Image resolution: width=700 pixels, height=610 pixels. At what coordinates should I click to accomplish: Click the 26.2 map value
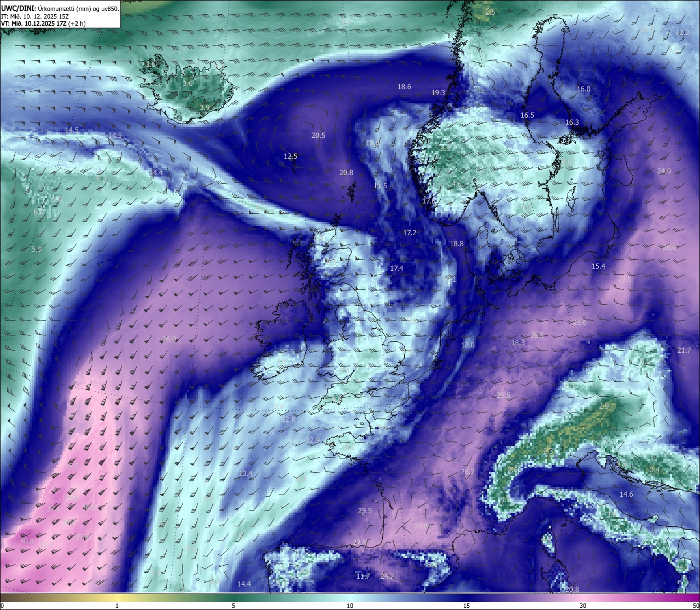[468, 472]
